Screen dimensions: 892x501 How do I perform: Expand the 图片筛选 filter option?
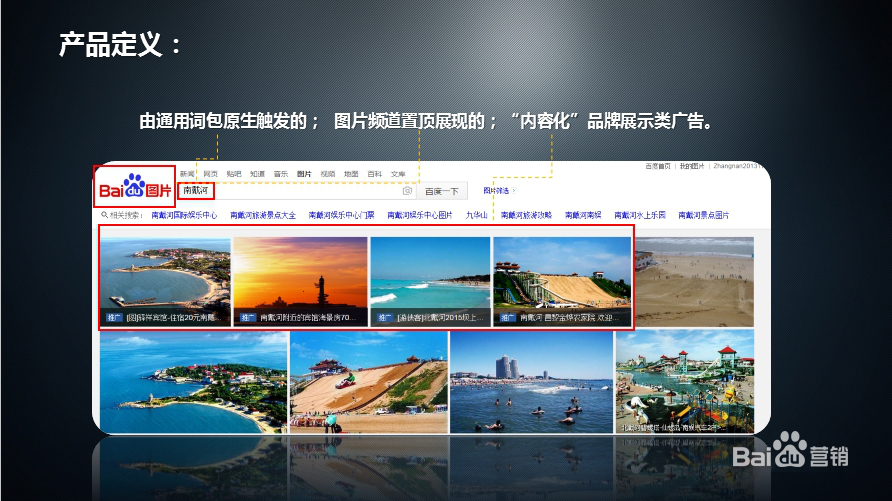tap(496, 190)
